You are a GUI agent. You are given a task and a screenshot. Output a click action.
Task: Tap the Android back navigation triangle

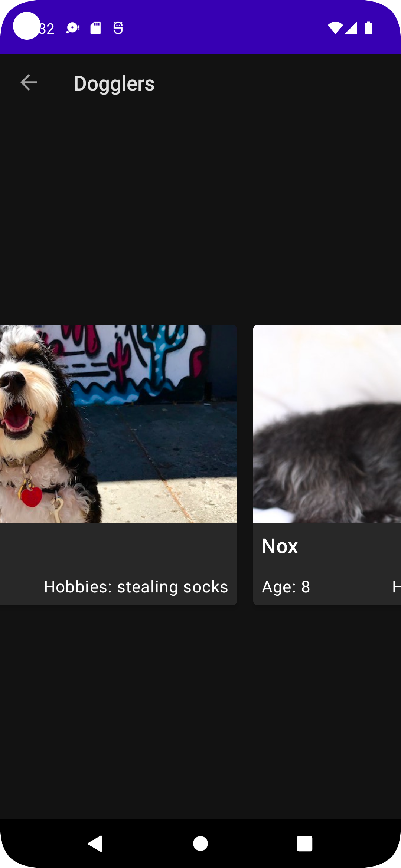pos(95,844)
